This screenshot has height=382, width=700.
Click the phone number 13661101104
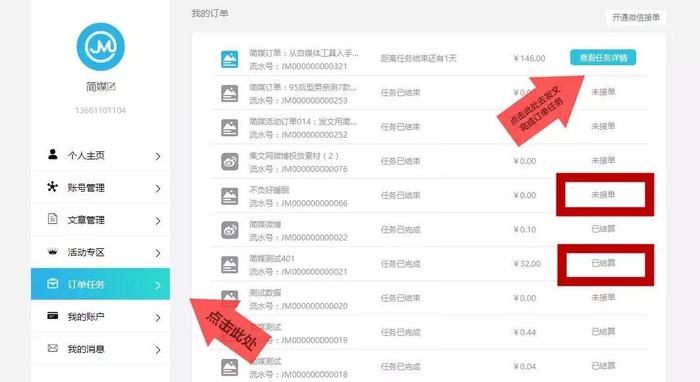click(100, 110)
